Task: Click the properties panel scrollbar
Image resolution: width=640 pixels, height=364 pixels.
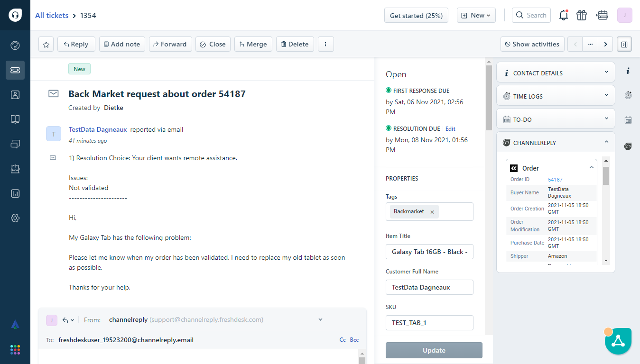Action: [489, 98]
